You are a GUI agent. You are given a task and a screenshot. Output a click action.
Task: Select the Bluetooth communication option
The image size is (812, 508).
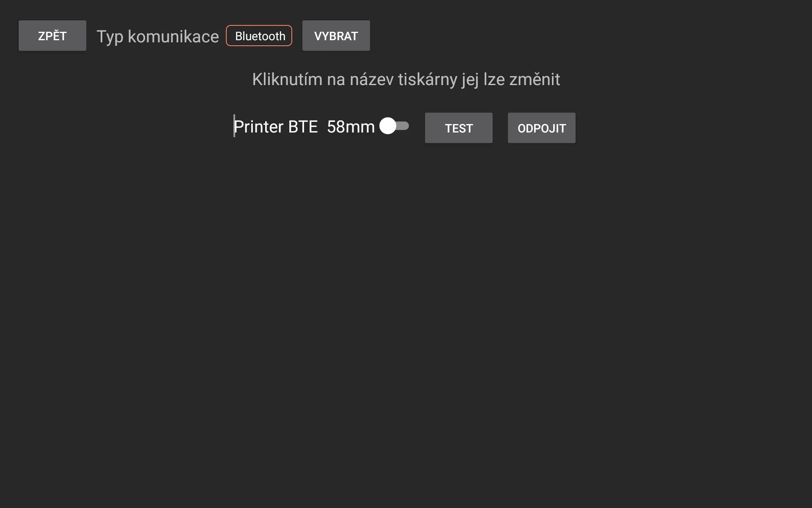259,35
